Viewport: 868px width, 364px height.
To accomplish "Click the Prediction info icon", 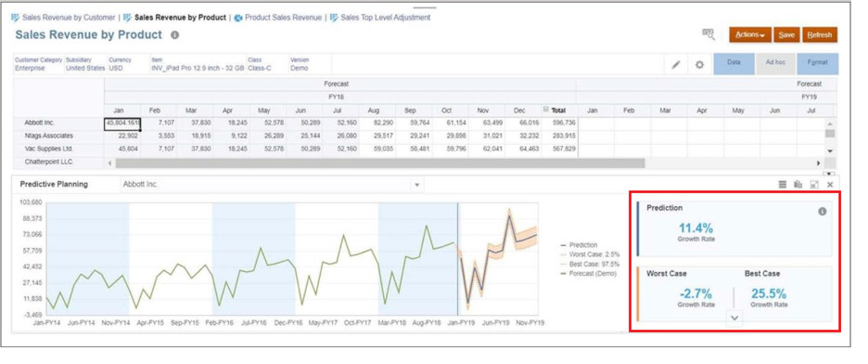I will coord(822,211).
